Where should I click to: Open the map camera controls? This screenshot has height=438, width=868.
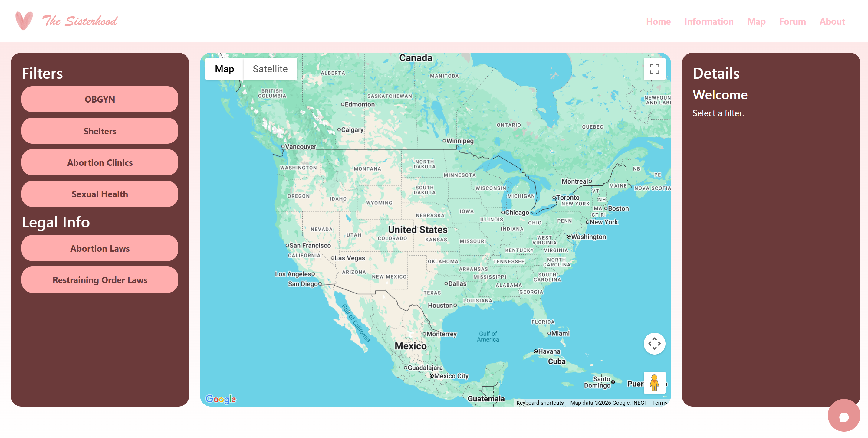[654, 343]
